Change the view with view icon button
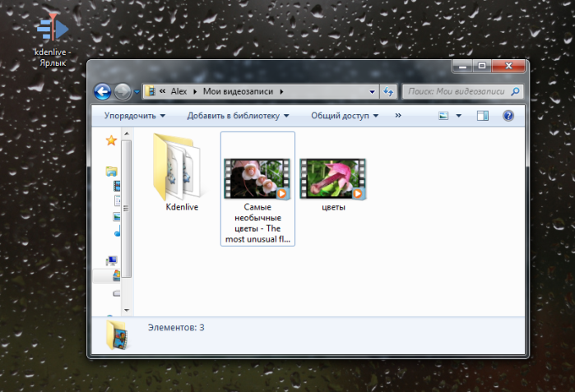 [443, 116]
